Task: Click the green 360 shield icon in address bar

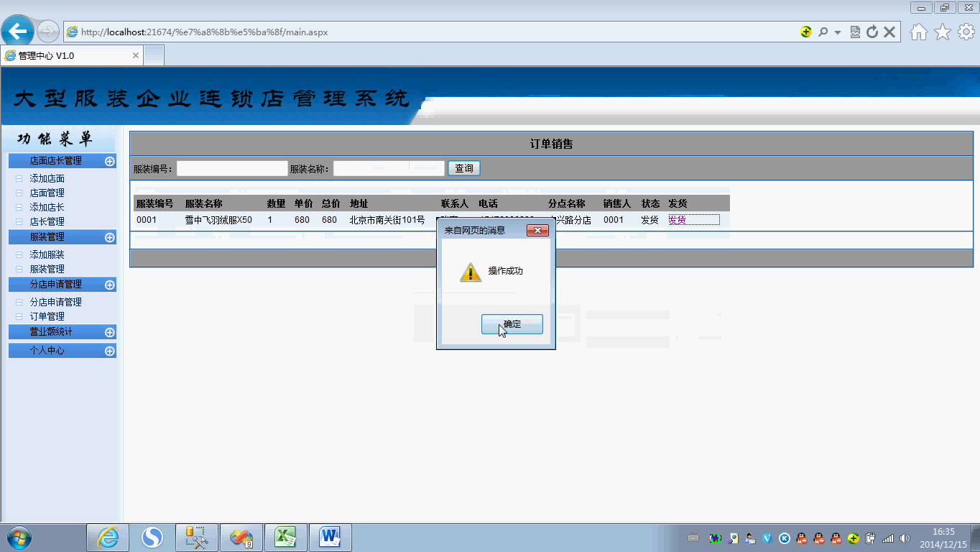Action: coord(806,32)
